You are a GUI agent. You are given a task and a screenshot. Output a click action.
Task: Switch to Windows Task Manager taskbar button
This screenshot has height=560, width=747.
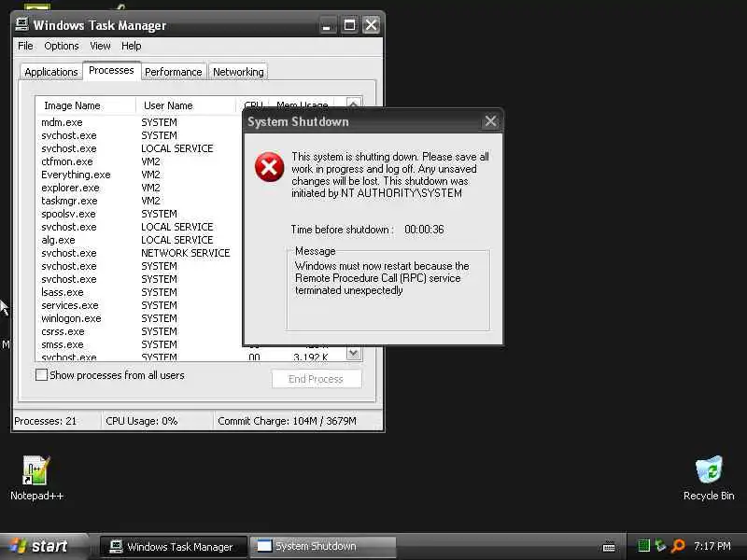tap(174, 547)
